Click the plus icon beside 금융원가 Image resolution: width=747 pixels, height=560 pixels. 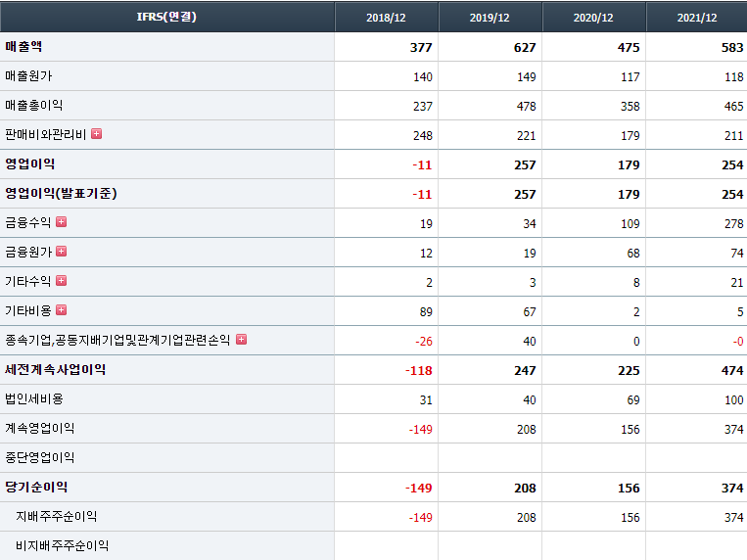pos(61,252)
